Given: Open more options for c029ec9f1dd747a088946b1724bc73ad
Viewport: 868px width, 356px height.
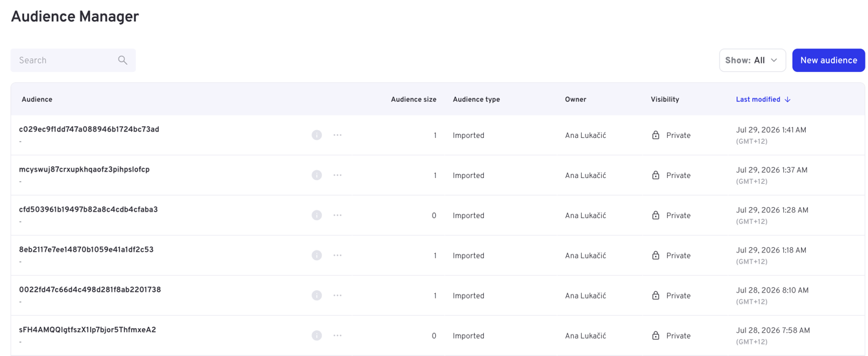Looking at the screenshot, I should 337,135.
